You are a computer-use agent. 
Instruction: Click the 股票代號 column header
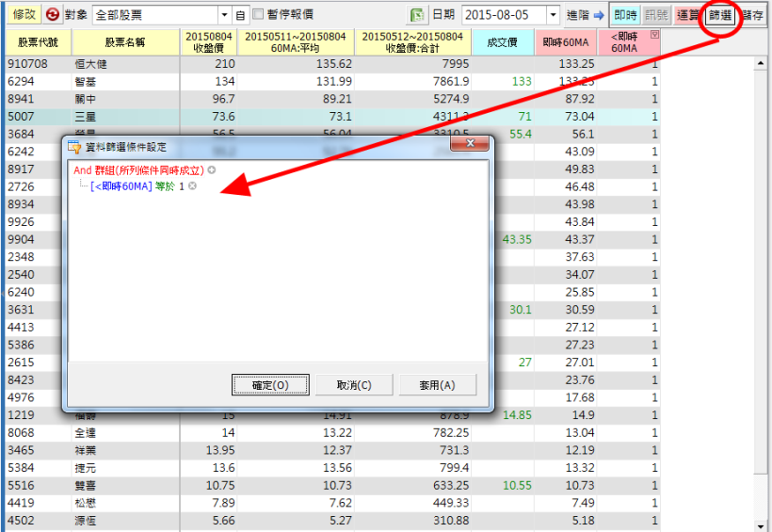tap(38, 42)
